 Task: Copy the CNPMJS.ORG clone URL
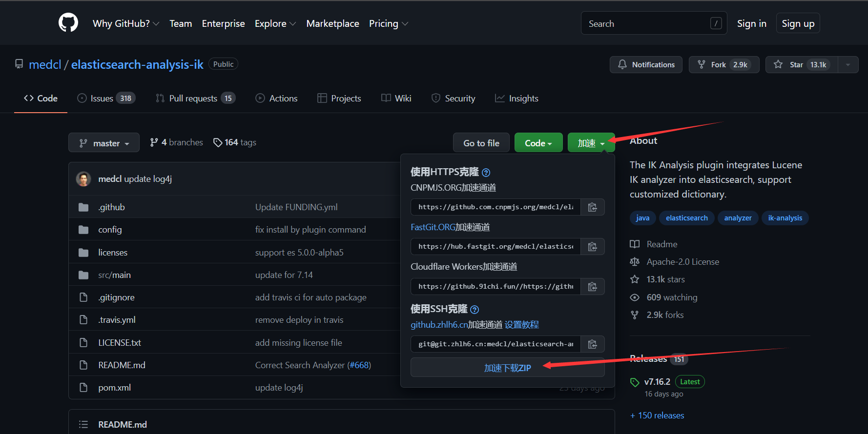pyautogui.click(x=593, y=207)
